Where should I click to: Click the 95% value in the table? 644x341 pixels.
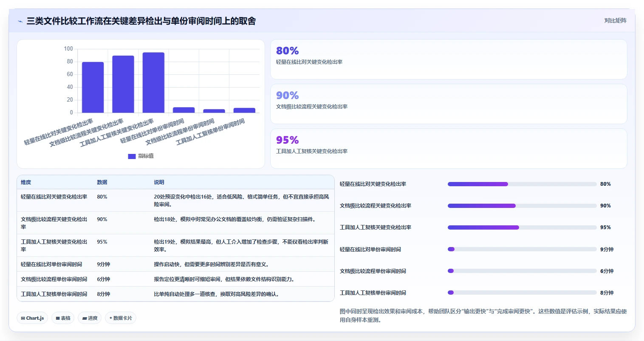pos(102,242)
